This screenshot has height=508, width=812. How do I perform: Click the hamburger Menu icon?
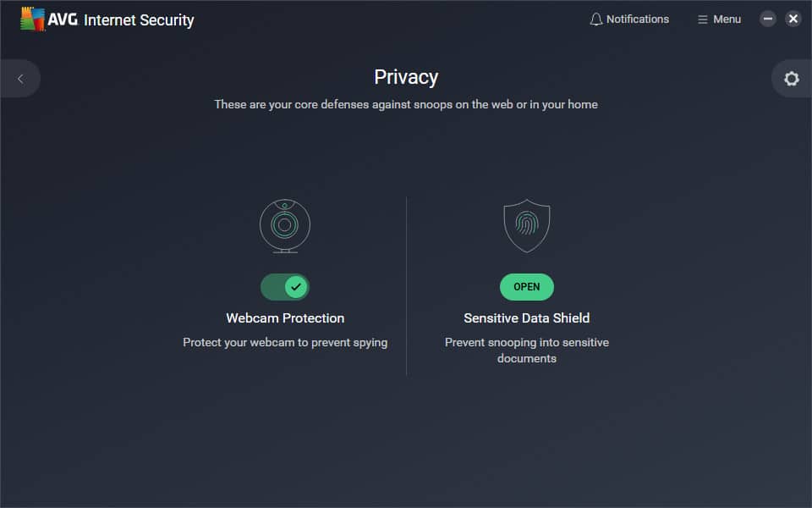(702, 19)
